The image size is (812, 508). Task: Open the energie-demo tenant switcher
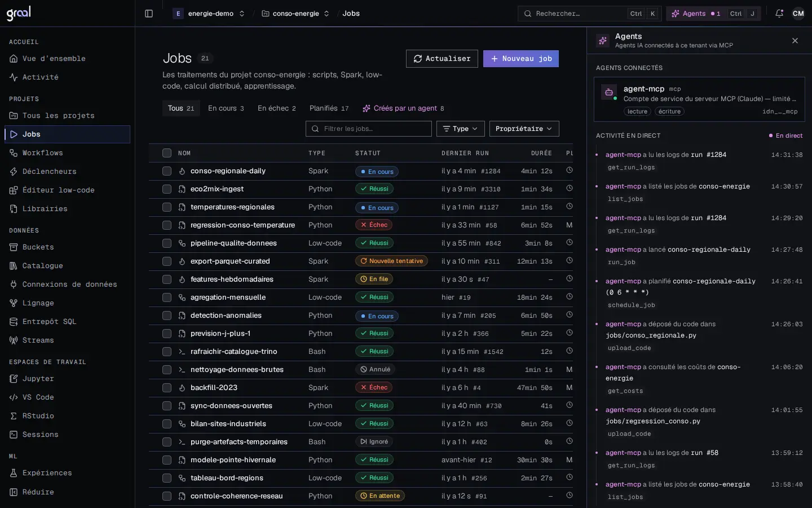209,14
